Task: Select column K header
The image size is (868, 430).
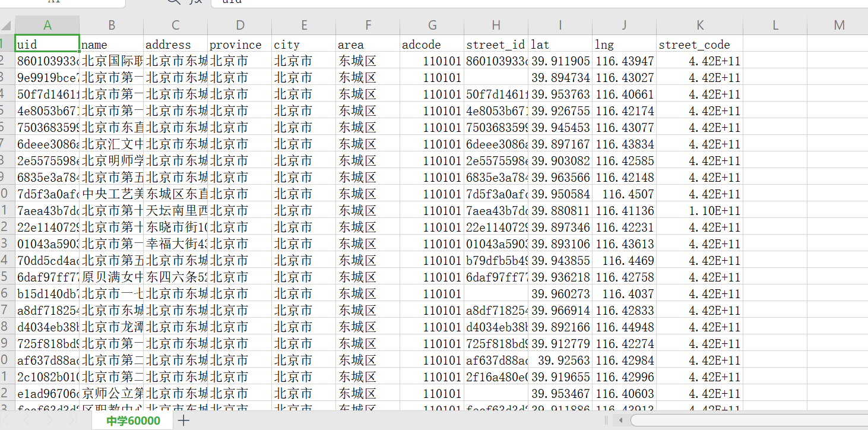Action: 700,25
